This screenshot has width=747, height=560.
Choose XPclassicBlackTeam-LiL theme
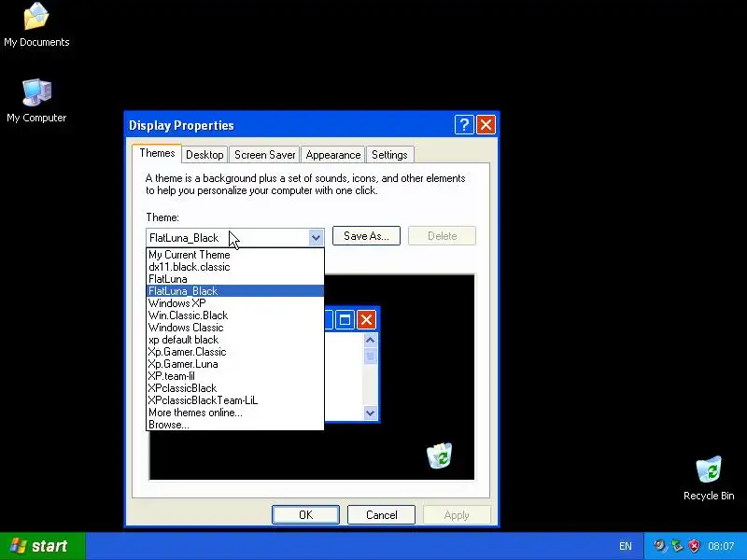tap(235, 400)
